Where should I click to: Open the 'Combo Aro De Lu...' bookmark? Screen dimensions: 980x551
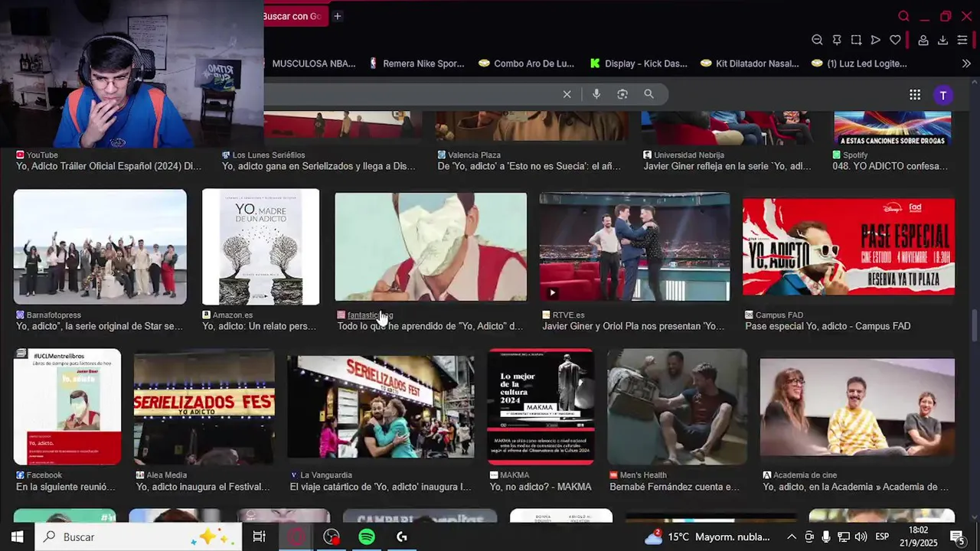(526, 64)
